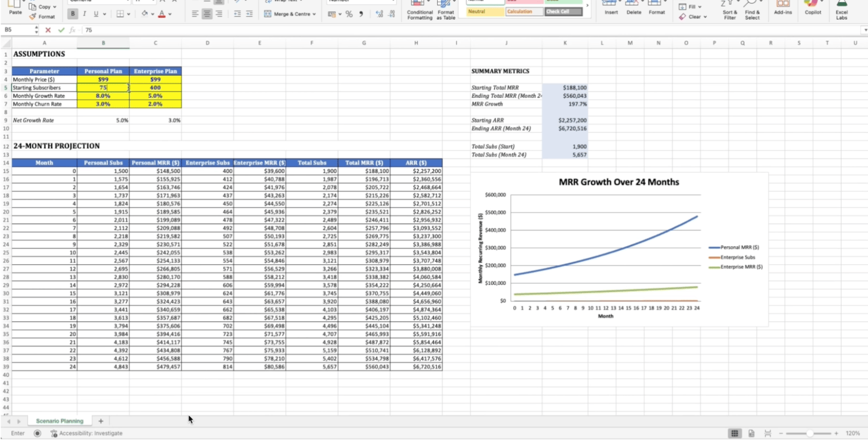The height and width of the screenshot is (441, 868).
Task: Click the center align text icon
Action: 207,14
